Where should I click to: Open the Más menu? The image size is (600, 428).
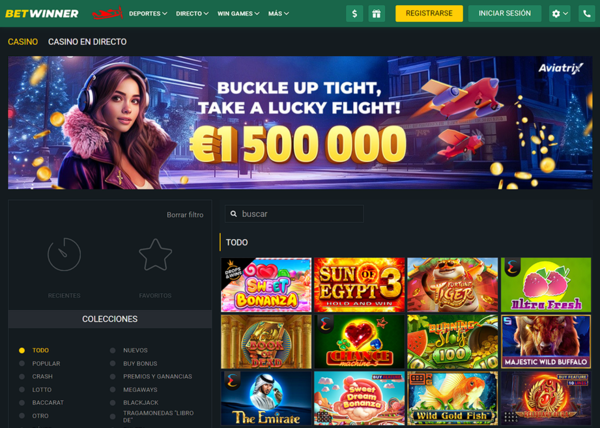point(278,14)
